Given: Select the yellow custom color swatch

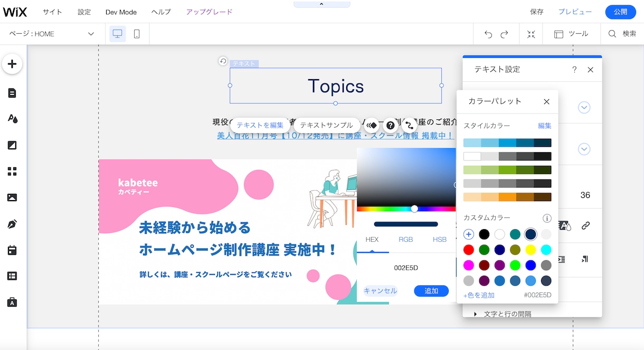Looking at the screenshot, I should (x=531, y=250).
